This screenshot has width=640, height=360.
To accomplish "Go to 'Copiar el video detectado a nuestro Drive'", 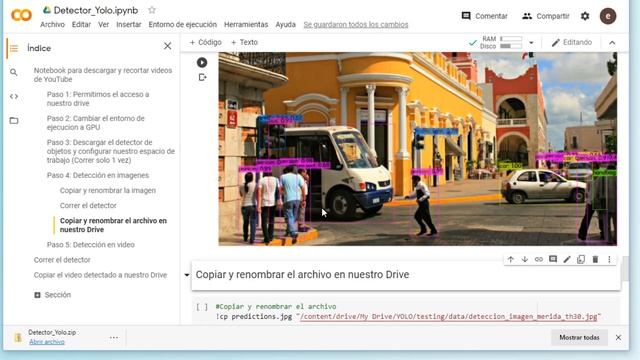I will (x=100, y=275).
